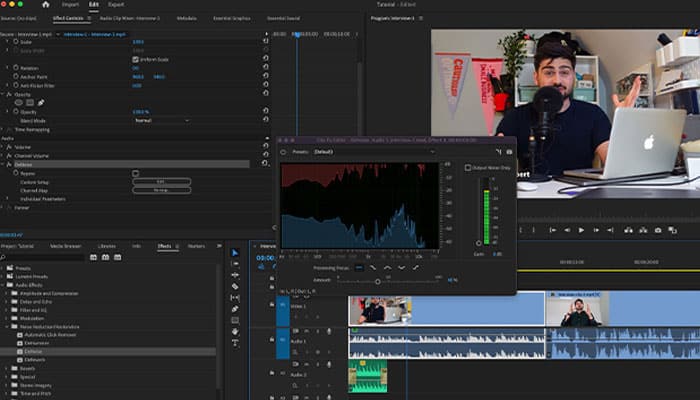This screenshot has width=700, height=400.
Task: Go to the Home screen icon
Action: coord(46,4)
